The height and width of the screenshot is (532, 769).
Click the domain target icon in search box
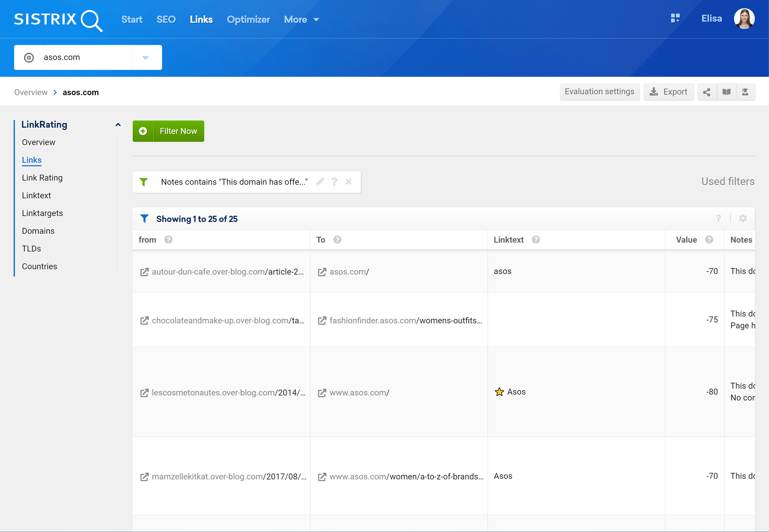[29, 58]
